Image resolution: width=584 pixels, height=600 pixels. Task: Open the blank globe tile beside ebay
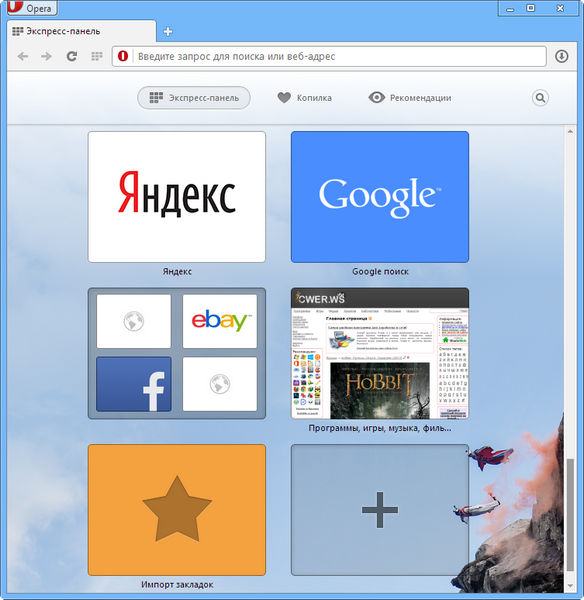(134, 321)
